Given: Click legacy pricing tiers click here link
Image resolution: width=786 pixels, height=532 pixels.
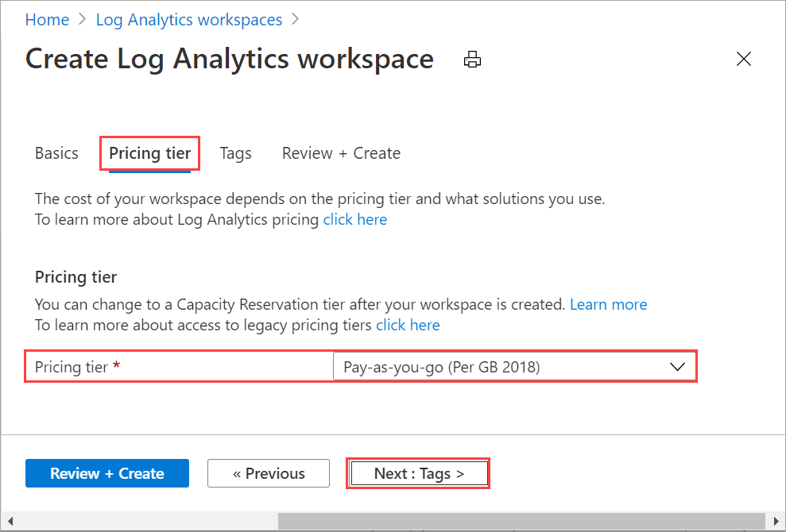Looking at the screenshot, I should [408, 325].
